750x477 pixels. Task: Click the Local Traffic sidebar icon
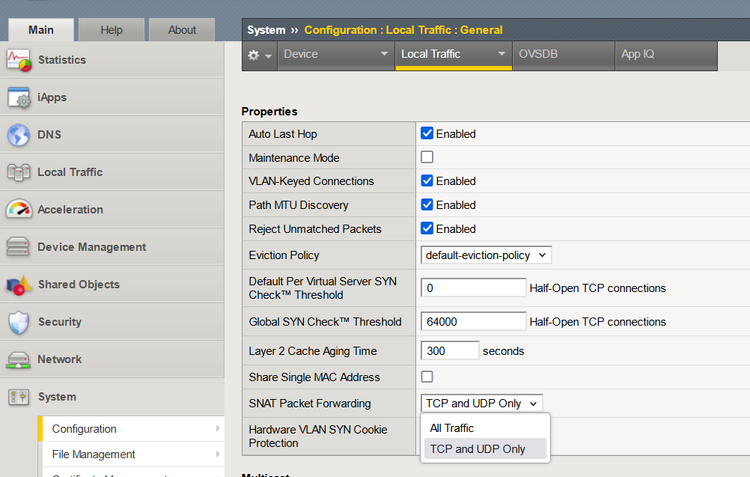pyautogui.click(x=19, y=172)
